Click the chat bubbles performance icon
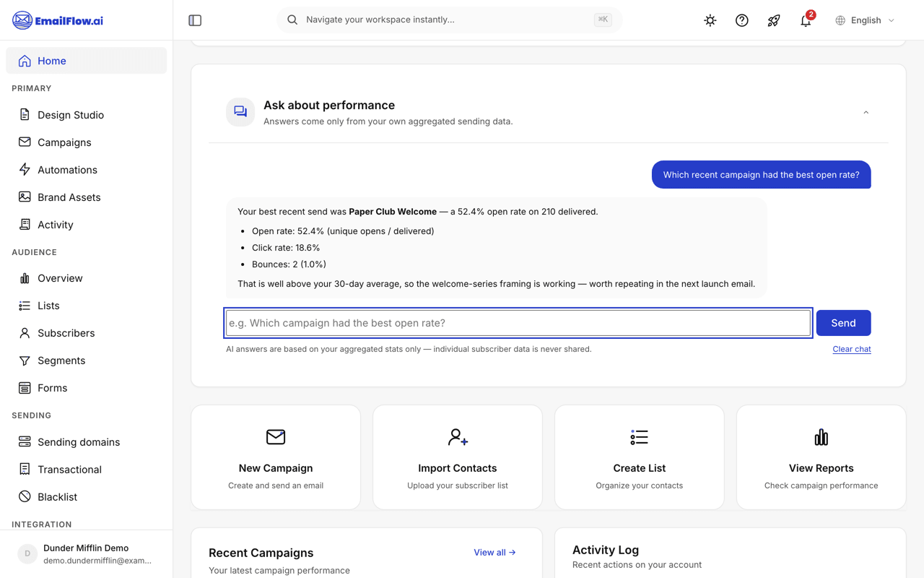Screen dimensions: 924x578 tap(240, 112)
